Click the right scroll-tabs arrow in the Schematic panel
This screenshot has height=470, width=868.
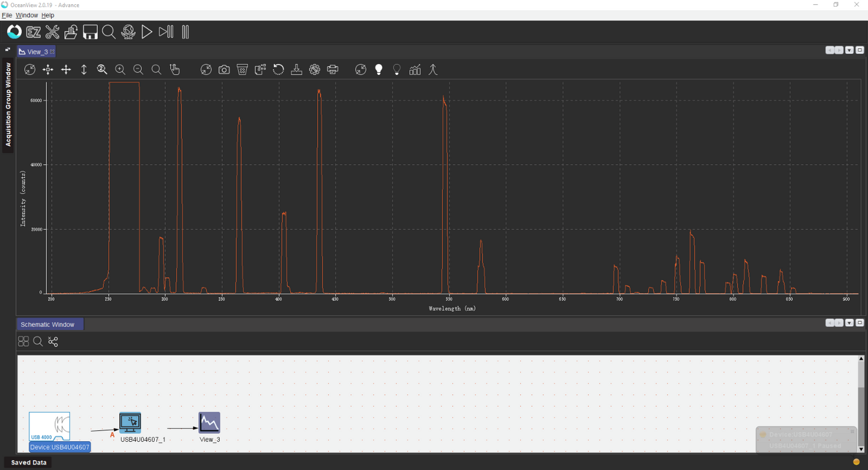[839, 323]
